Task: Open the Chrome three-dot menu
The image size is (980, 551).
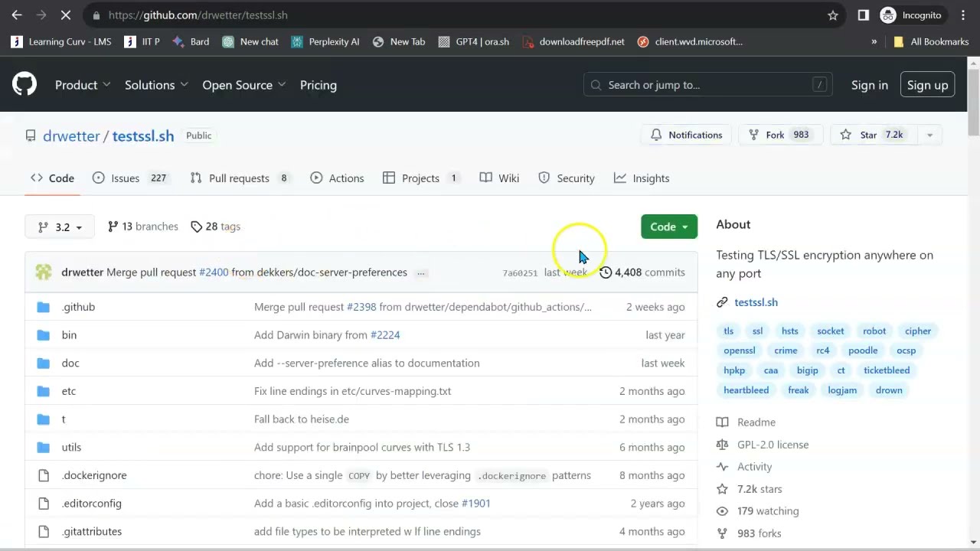Action: pos(963,15)
